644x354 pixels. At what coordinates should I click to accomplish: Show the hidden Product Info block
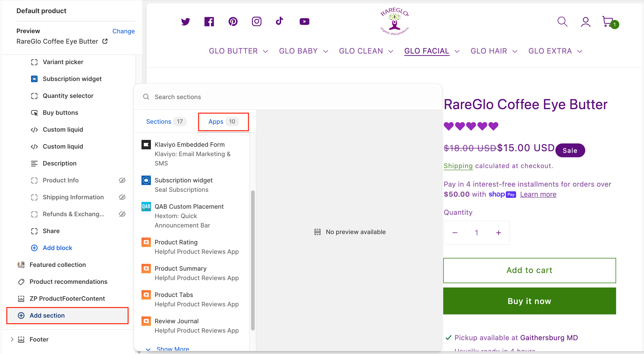[122, 180]
